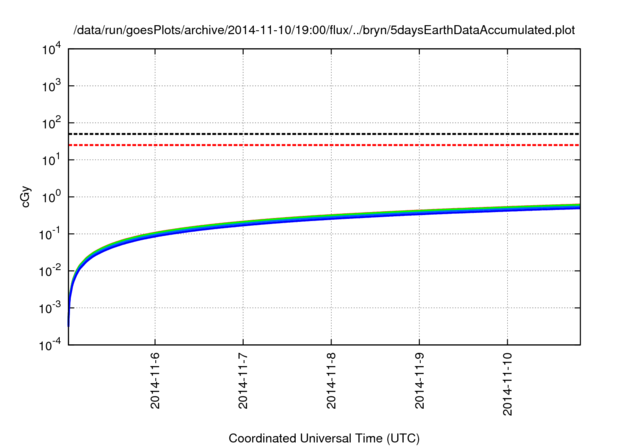
Task: Click the 10^-1 y-axis tick label
Action: 50,234
